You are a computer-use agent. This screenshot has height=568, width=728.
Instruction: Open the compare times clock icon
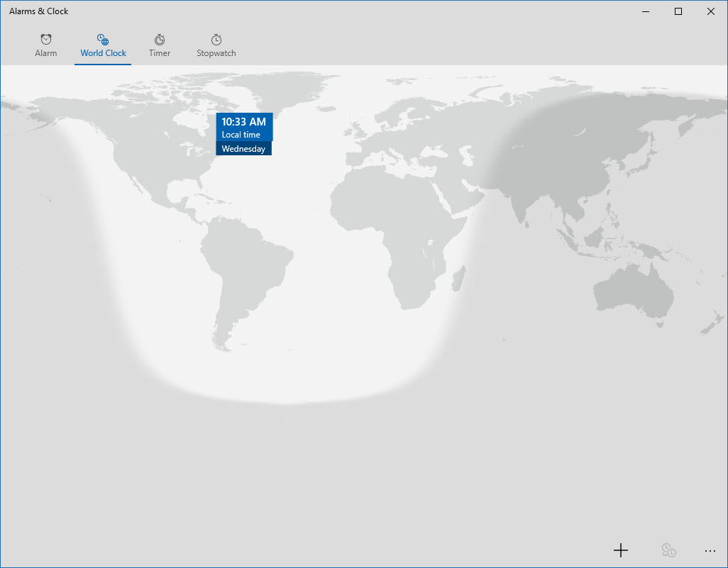(668, 550)
